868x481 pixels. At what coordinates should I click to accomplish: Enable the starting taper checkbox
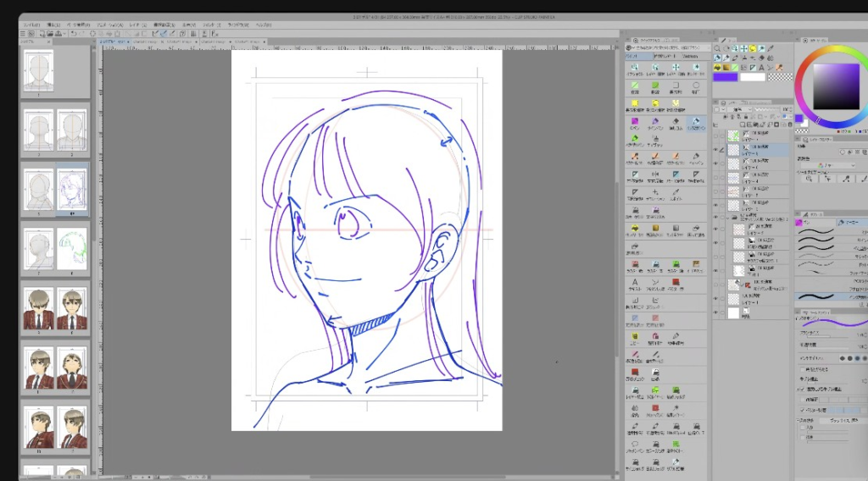click(803, 428)
